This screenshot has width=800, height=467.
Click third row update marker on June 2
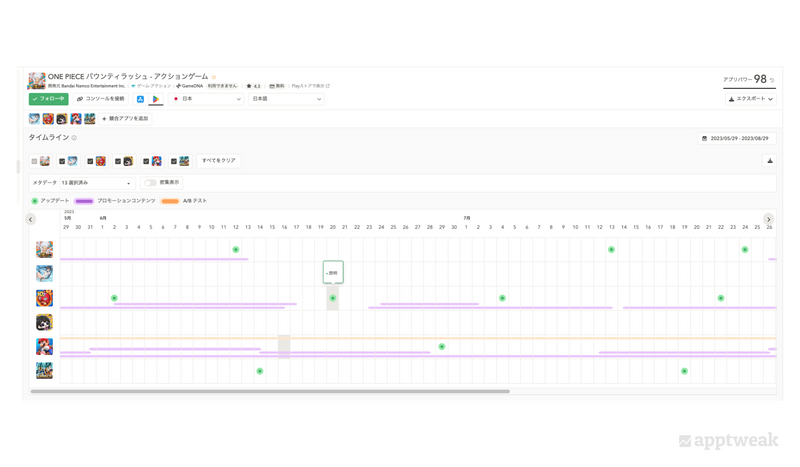click(x=114, y=298)
